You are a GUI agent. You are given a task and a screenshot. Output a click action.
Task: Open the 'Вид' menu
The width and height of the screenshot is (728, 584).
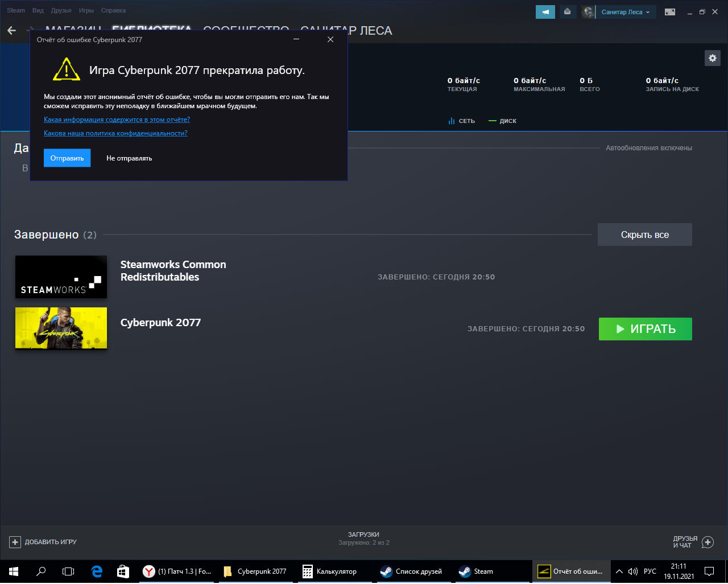[x=38, y=10]
